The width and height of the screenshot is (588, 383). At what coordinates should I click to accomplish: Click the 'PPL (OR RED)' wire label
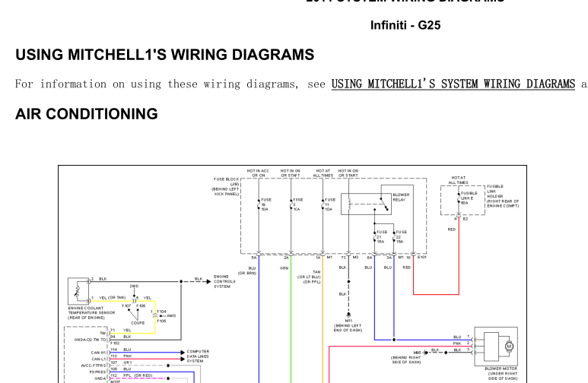[138, 375]
